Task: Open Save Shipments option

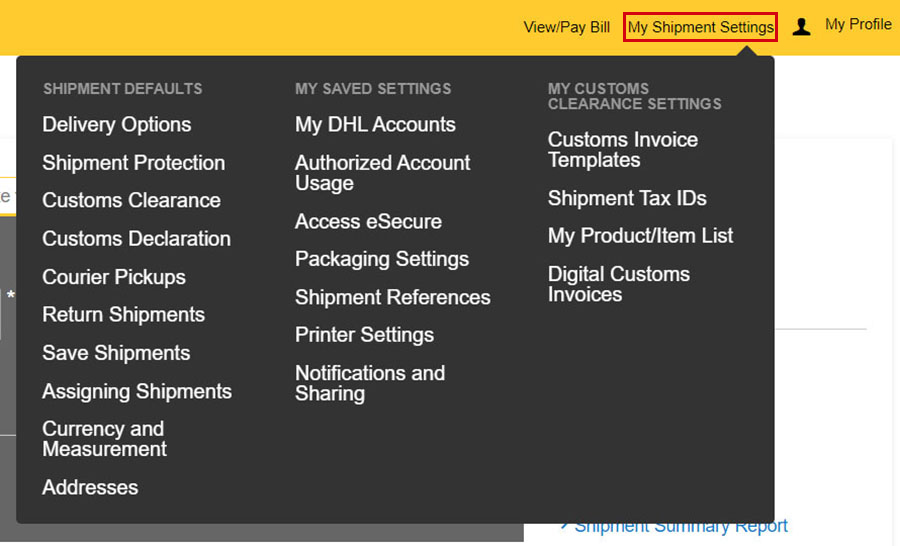Action: pyautogui.click(x=116, y=353)
